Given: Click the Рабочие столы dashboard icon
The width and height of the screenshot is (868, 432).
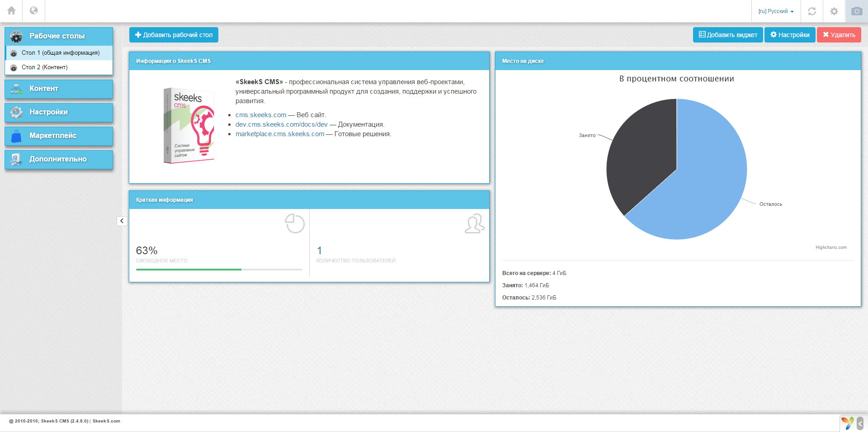Looking at the screenshot, I should tap(16, 36).
